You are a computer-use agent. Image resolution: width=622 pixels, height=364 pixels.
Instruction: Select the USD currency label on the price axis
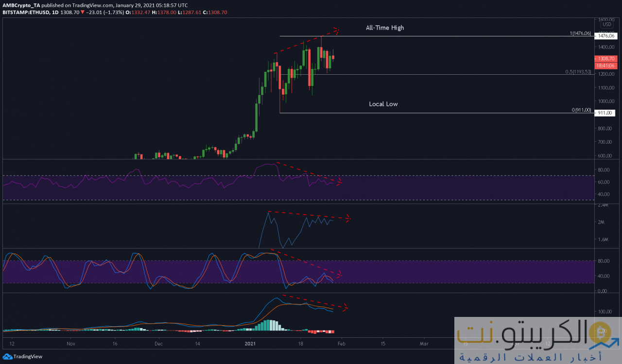pyautogui.click(x=606, y=24)
